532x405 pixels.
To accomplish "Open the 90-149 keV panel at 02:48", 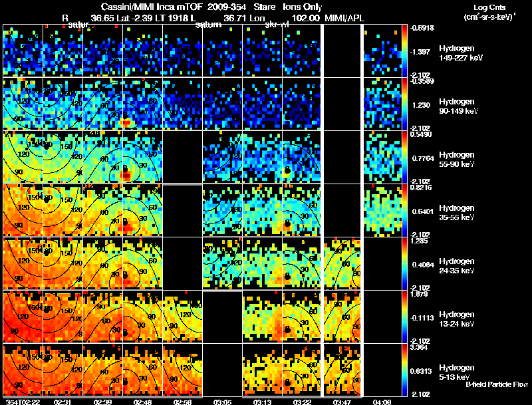I will 142,104.
